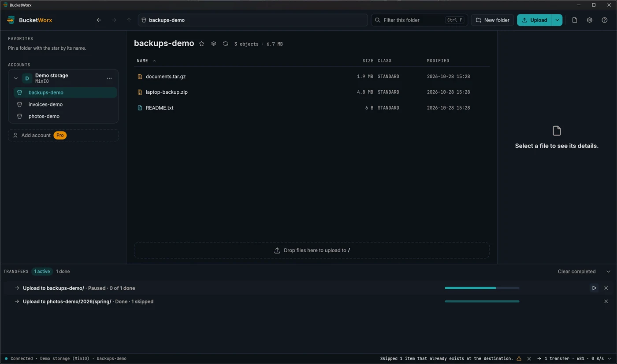
Task: Open the Upload dropdown arrow
Action: [x=557, y=20]
